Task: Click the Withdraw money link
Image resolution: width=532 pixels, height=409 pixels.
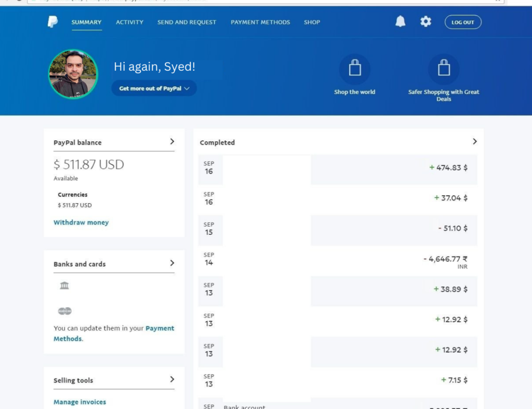Action: pyautogui.click(x=81, y=222)
